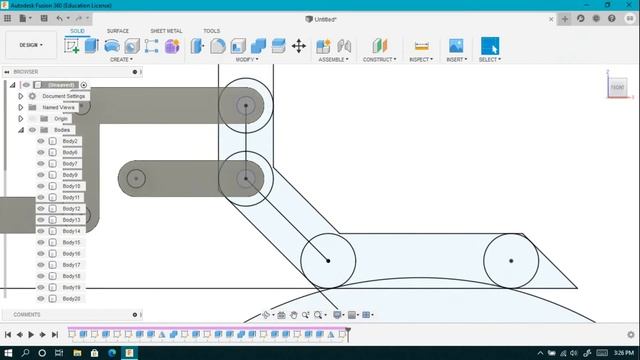Switch to the SURFACE tab
The width and height of the screenshot is (640, 360).
tap(118, 31)
